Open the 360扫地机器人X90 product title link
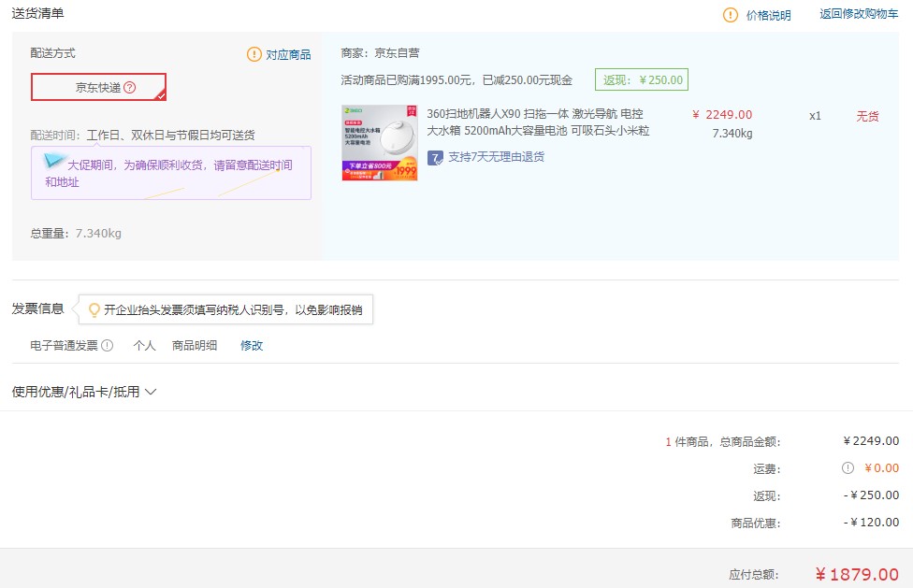Viewport: 913px width, 588px height. click(x=538, y=122)
